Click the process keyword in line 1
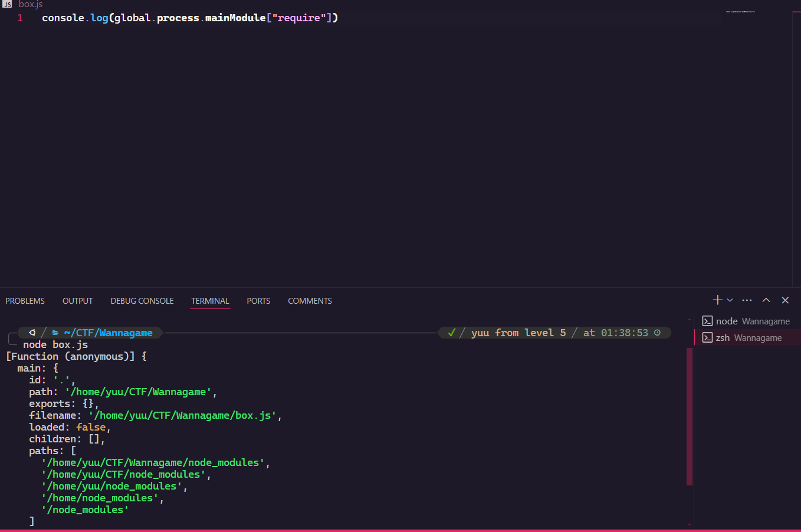801x532 pixels. coord(178,18)
